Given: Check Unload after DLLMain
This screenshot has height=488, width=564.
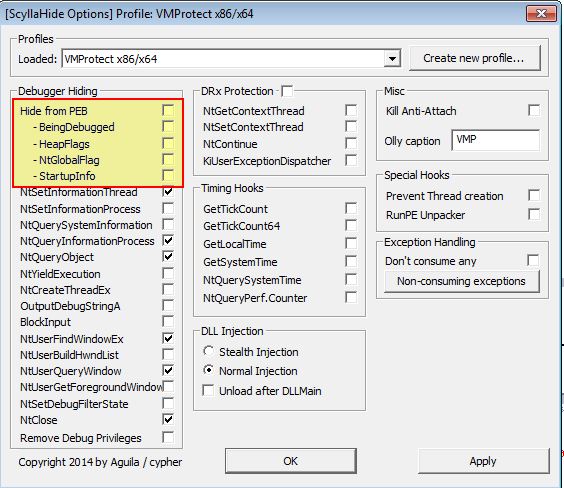Looking at the screenshot, I should click(208, 390).
